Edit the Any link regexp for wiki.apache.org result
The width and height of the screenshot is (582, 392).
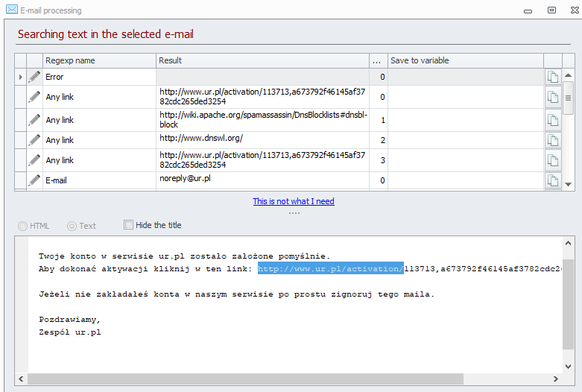[34, 120]
